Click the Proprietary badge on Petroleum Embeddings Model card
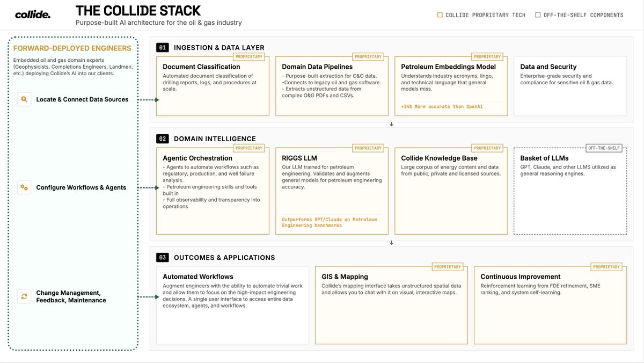The height and width of the screenshot is (363, 644). click(x=487, y=56)
